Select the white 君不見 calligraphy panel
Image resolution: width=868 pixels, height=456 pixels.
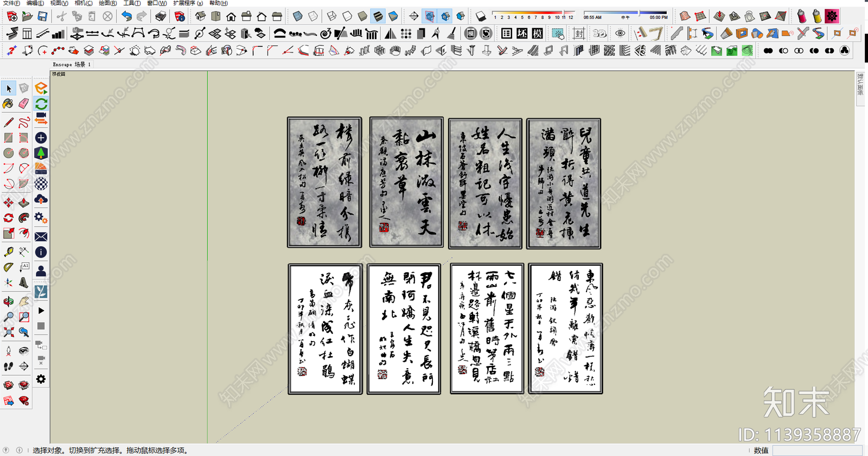[404, 329]
